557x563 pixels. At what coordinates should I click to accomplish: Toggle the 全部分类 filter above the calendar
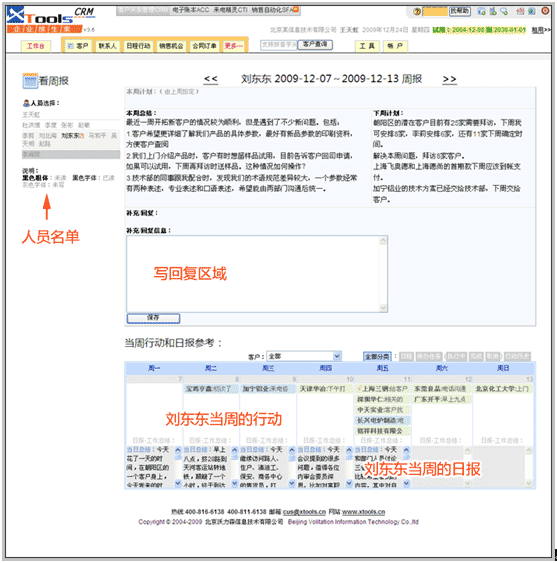pos(377,357)
